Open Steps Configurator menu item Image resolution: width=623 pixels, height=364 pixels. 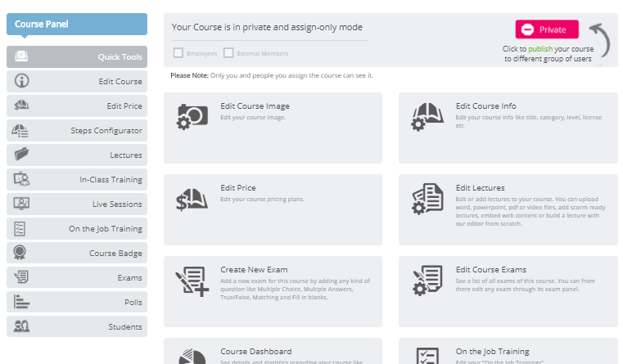(77, 131)
